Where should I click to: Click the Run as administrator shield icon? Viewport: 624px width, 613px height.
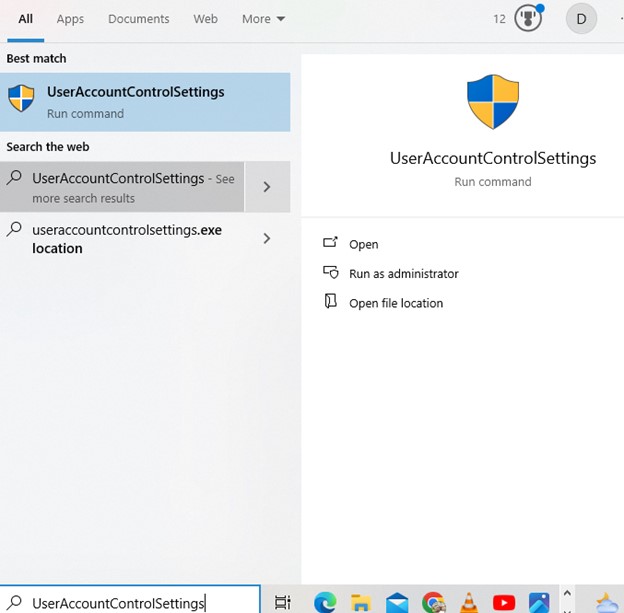pyautogui.click(x=330, y=272)
